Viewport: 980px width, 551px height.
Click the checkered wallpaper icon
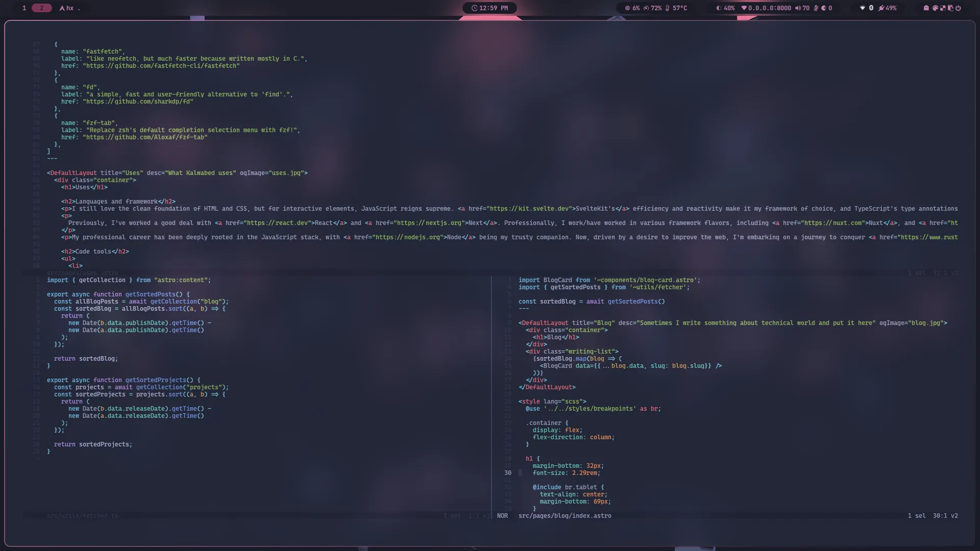pyautogui.click(x=943, y=8)
